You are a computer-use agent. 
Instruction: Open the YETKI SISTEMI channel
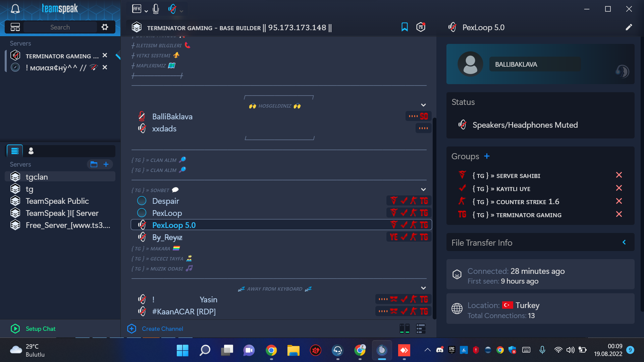155,55
